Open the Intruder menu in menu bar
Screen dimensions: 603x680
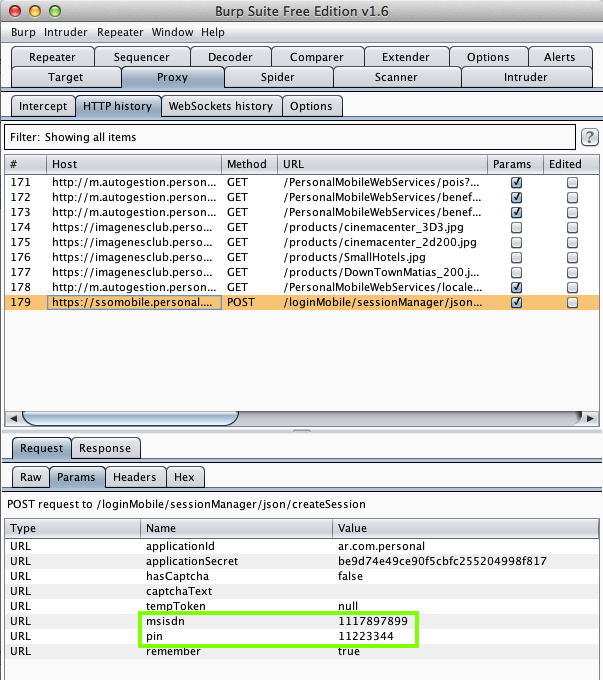[66, 33]
